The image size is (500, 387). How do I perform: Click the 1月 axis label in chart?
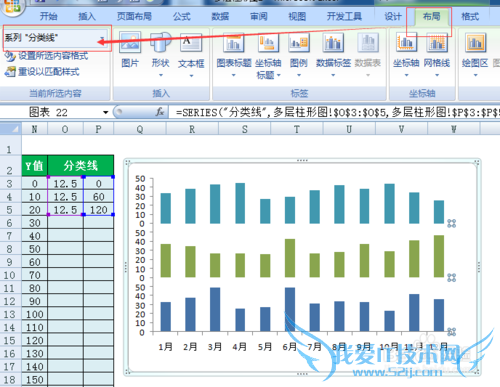click(165, 347)
